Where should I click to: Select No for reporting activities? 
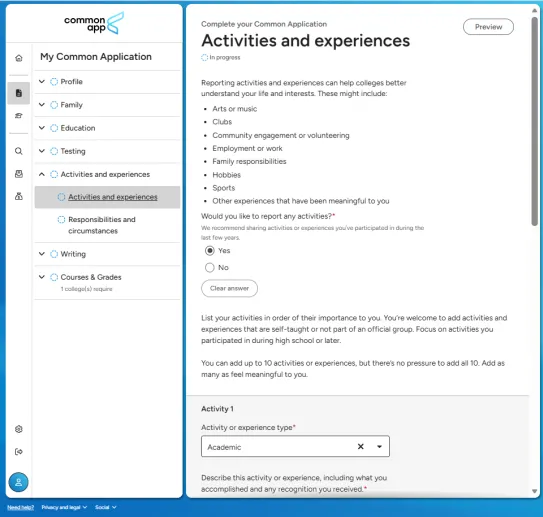click(210, 267)
